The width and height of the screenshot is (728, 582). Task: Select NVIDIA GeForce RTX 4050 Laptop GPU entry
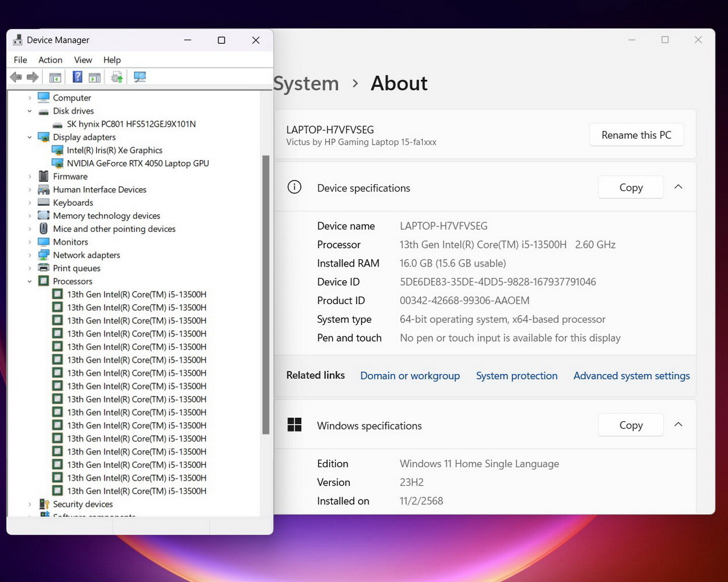(138, 163)
